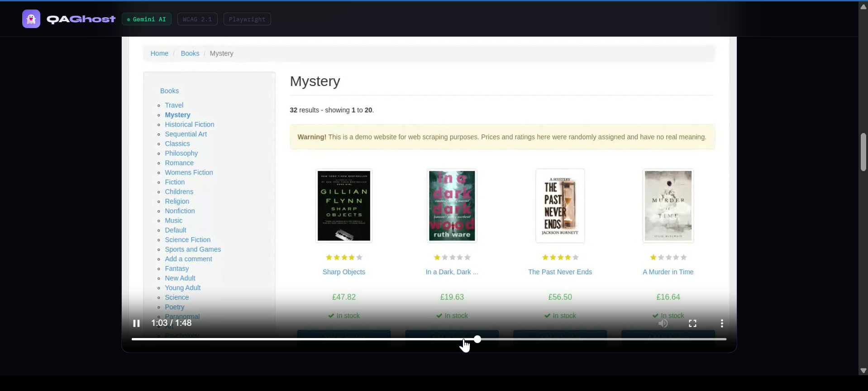The image size is (868, 391).
Task: Click the 1:03 / 1:48 time display
Action: [x=171, y=323]
